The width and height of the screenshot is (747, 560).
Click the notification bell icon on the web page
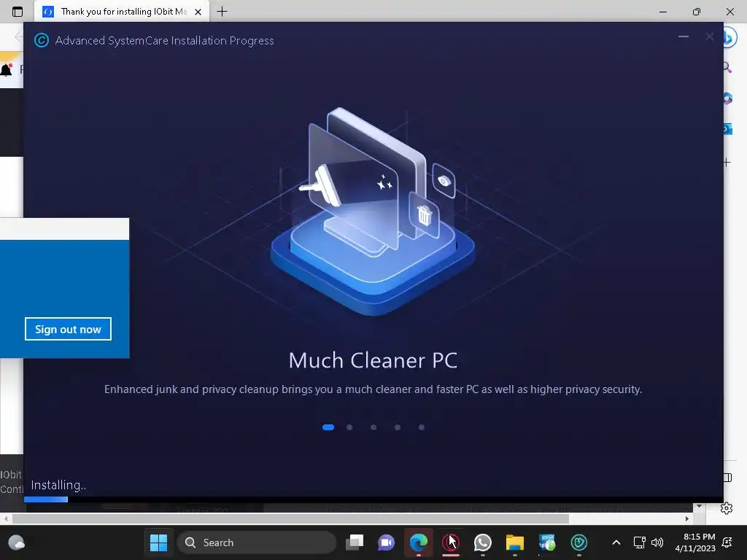point(6,70)
